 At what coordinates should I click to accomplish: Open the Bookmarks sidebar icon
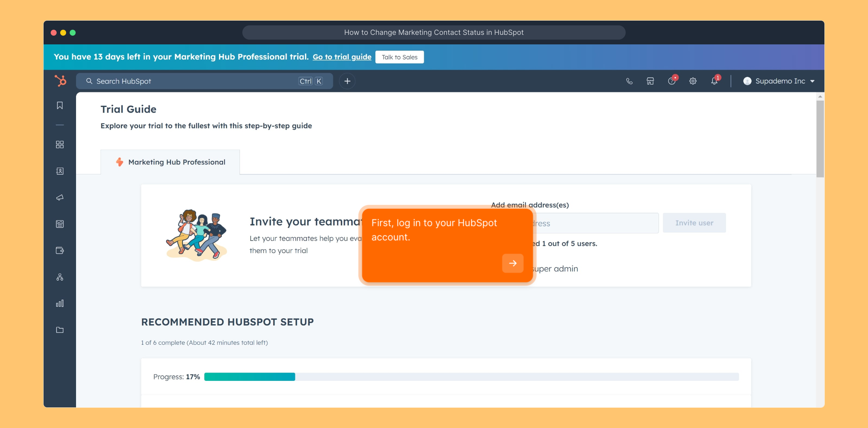tap(60, 105)
